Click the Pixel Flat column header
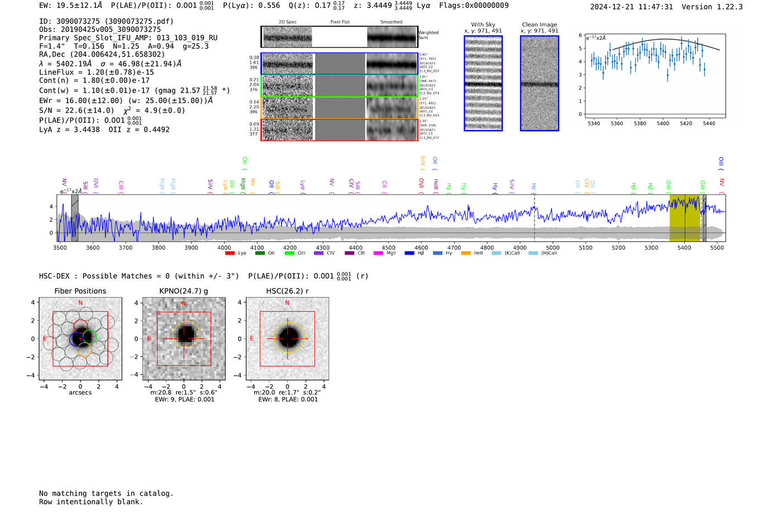Screen dimensions: 782x532 (340, 22)
